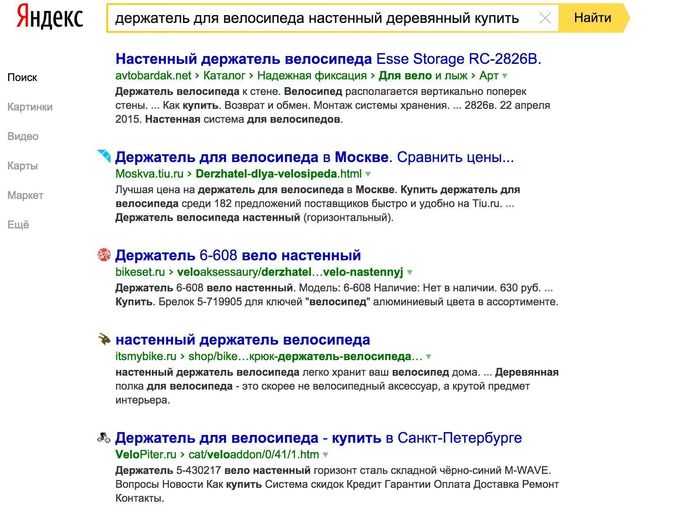This screenshot has width=700, height=505.
Task: Open the Каталог breadcrumb link
Action: (224, 76)
